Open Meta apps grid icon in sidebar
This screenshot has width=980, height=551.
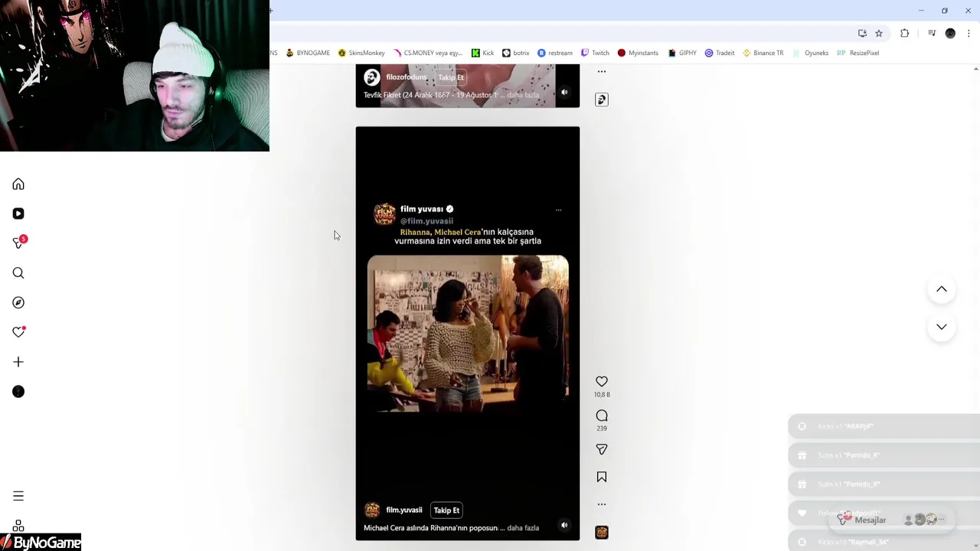(x=18, y=526)
